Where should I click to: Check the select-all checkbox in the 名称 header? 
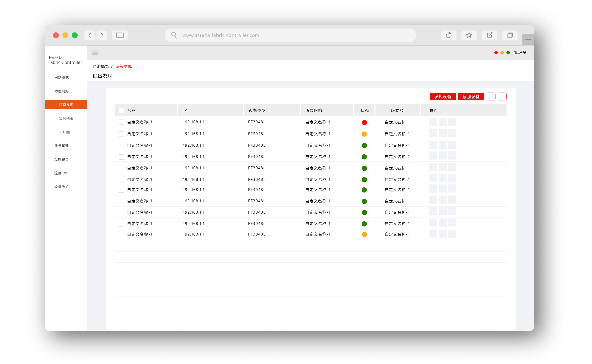(x=122, y=111)
